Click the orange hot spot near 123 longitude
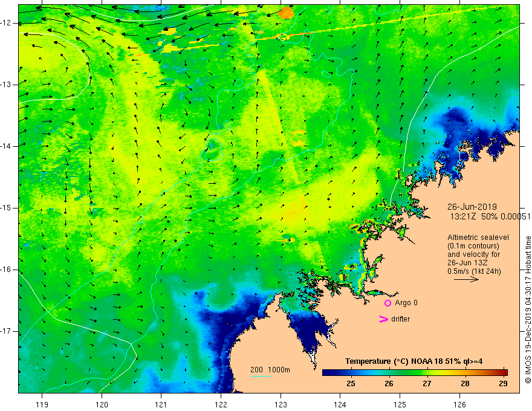The image size is (532, 411). [286, 13]
